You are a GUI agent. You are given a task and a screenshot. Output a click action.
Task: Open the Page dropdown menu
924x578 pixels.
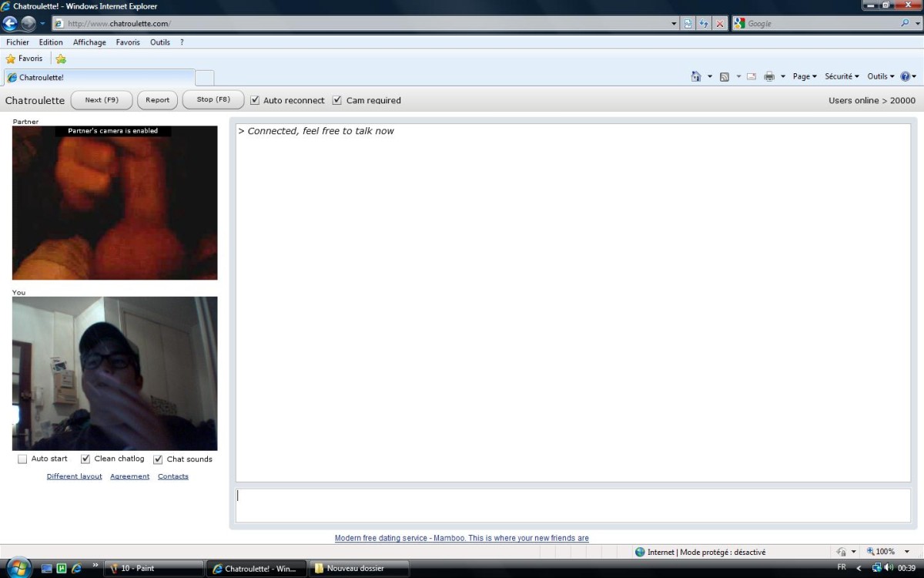805,76
